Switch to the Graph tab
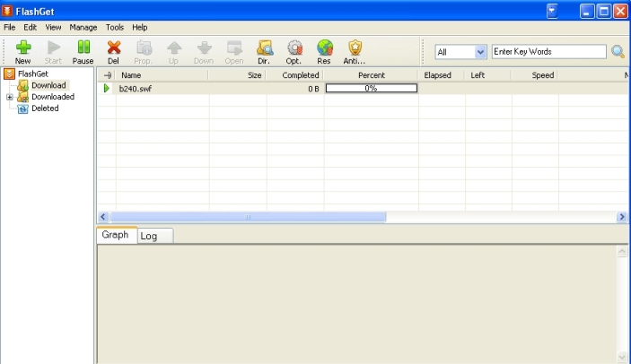This screenshot has width=631, height=364. [x=115, y=235]
